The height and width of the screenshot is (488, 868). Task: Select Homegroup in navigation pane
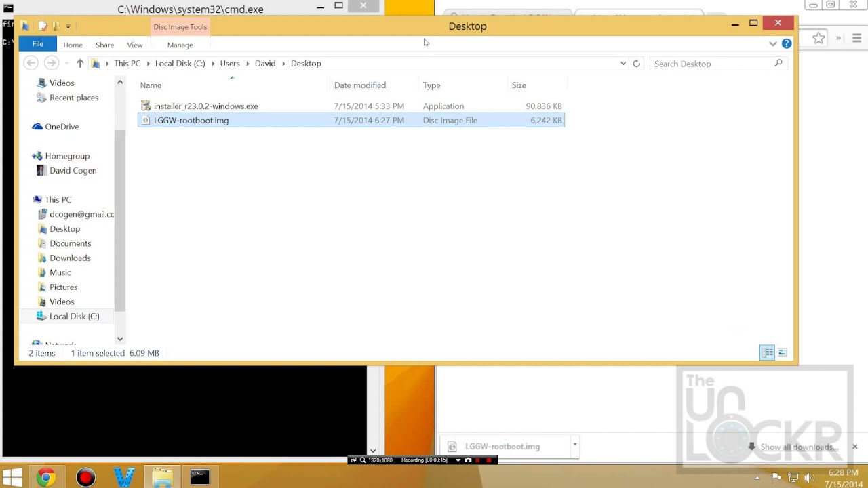67,156
